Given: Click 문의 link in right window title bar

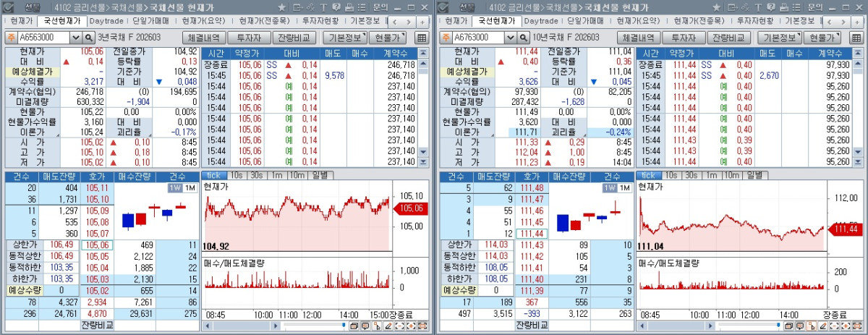Looking at the screenshot, I should click(814, 7).
